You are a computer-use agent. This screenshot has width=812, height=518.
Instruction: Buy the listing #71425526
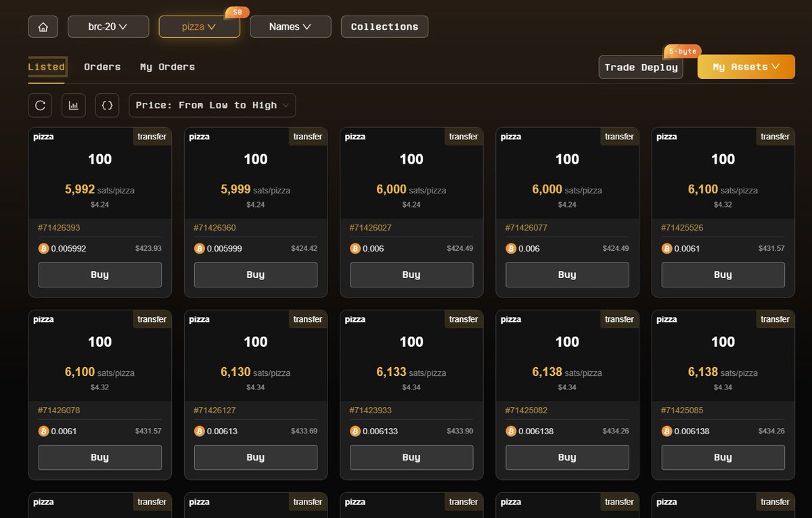click(723, 275)
